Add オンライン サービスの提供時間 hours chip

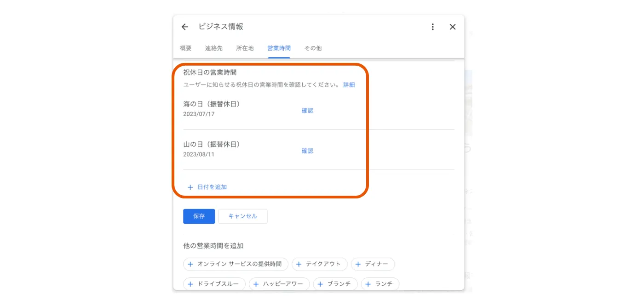[236, 264]
